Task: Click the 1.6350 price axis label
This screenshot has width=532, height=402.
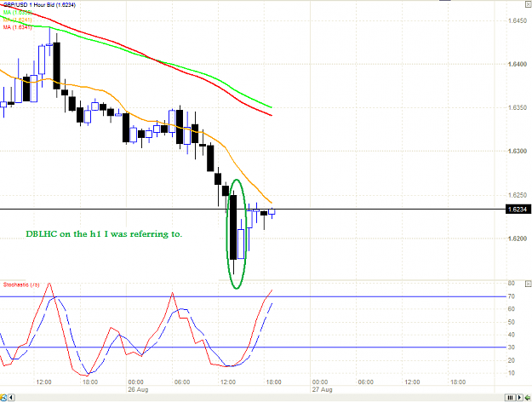Action: [518, 107]
